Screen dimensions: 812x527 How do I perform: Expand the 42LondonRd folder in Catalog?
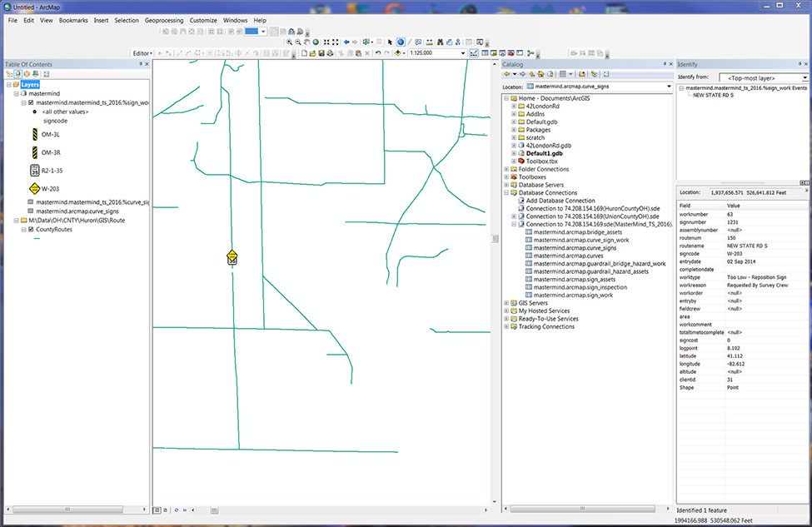[514, 107]
